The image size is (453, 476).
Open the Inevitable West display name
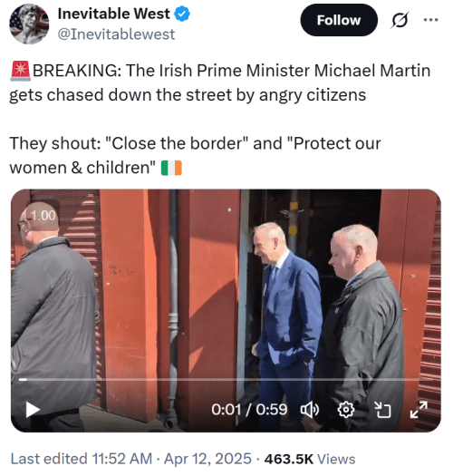114,14
